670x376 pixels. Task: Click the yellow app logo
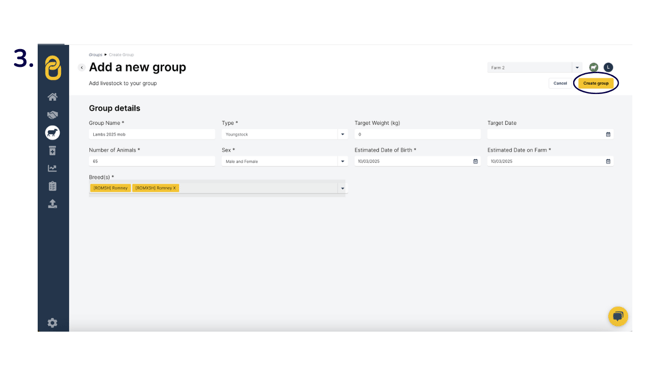pyautogui.click(x=53, y=68)
